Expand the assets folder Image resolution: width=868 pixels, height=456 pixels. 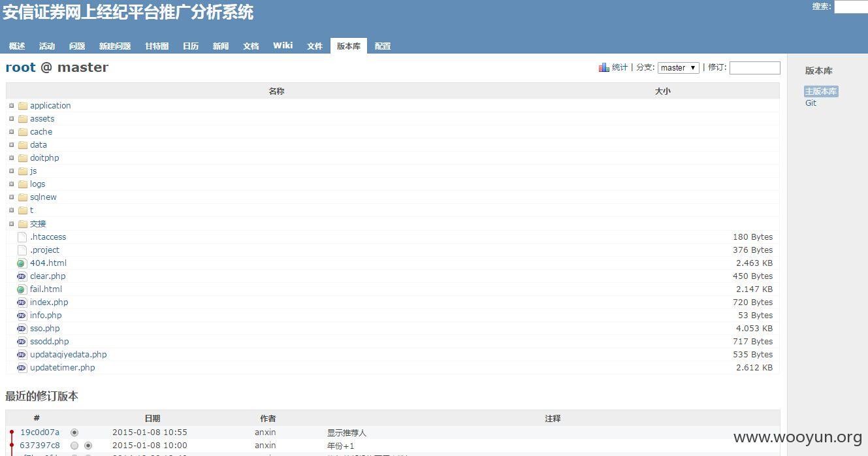[11, 118]
